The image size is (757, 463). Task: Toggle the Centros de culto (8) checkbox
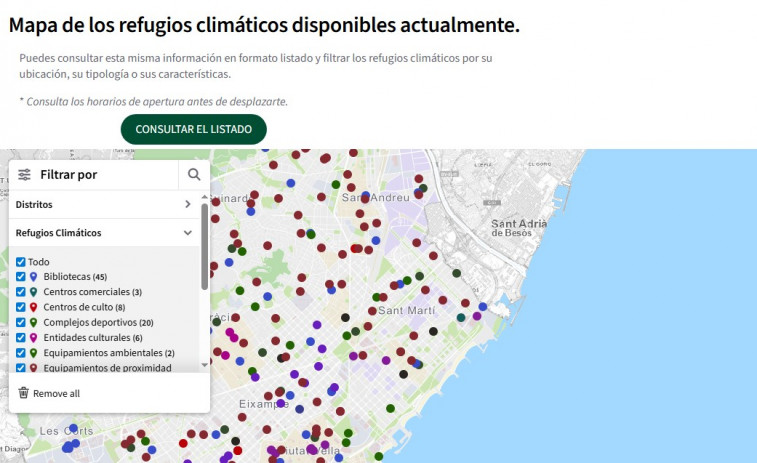[20, 307]
